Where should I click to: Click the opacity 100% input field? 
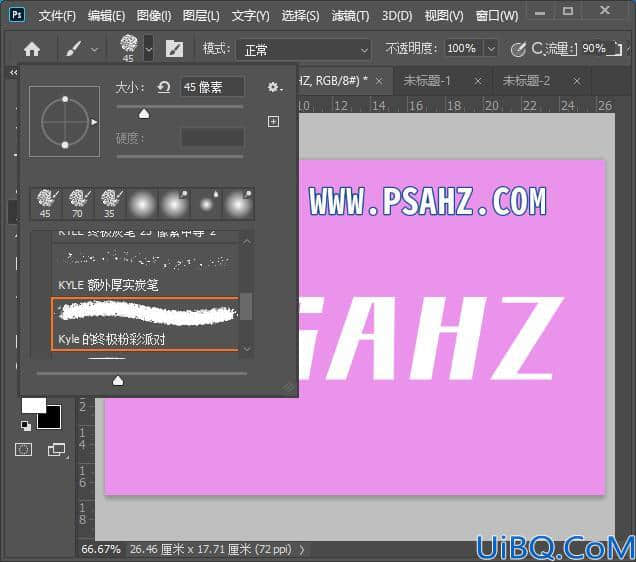point(463,49)
